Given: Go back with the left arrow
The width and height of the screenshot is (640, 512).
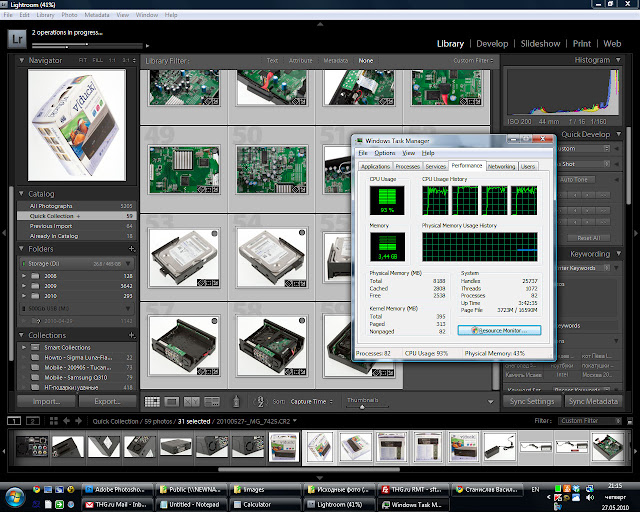Looking at the screenshot, I should pos(67,421).
